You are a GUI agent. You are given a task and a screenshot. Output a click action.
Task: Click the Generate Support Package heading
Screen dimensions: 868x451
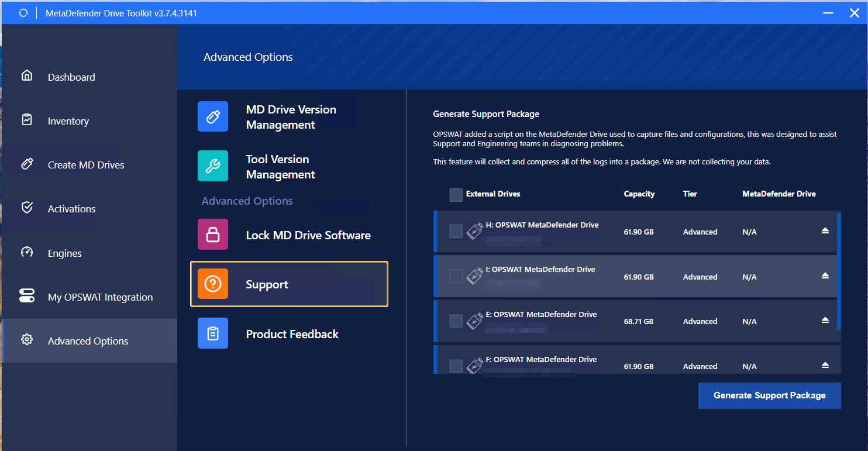[x=486, y=114]
